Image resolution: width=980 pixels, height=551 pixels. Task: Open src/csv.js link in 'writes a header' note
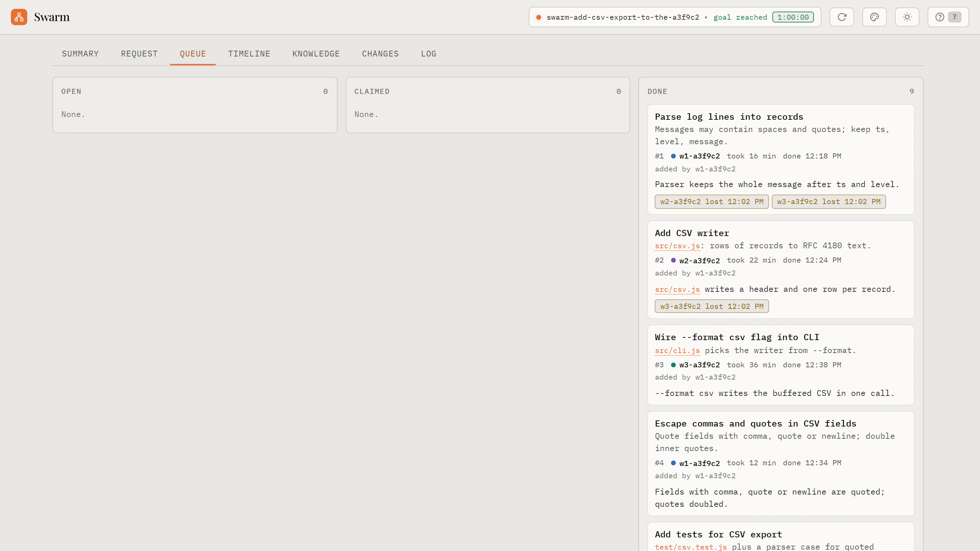coord(677,289)
